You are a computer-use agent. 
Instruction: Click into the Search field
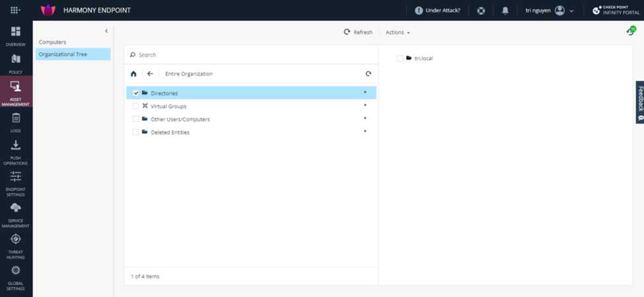tap(251, 55)
